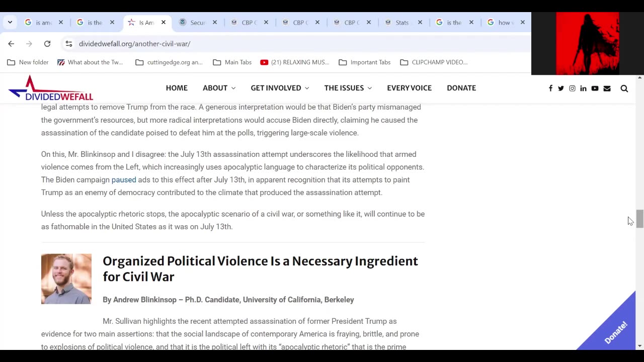Image resolution: width=644 pixels, height=362 pixels.
Task: Click the scrollbar up arrow
Action: [x=639, y=78]
